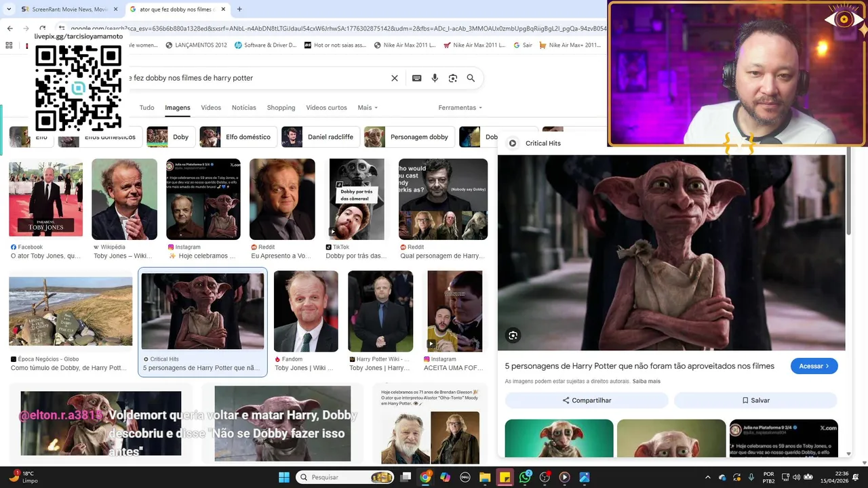Click the Acessar button
The image size is (868, 488).
click(x=814, y=366)
